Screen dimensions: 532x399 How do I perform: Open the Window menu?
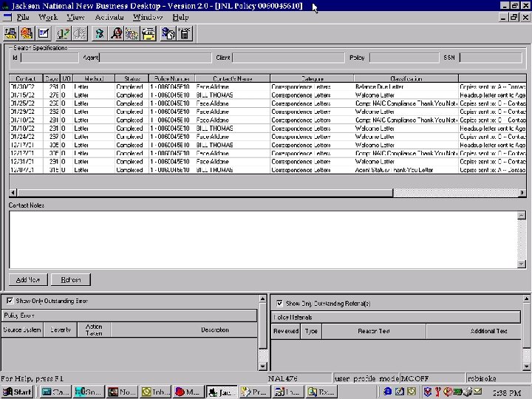[148, 17]
